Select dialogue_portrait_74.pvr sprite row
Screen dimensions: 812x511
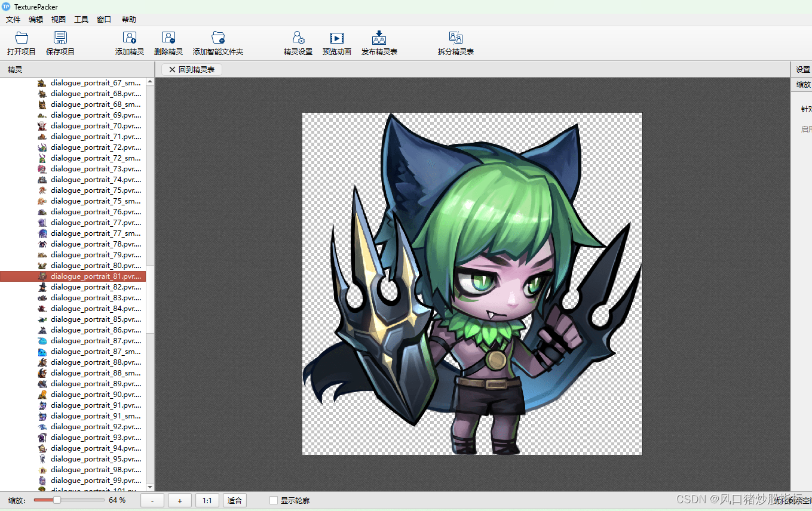(x=73, y=180)
